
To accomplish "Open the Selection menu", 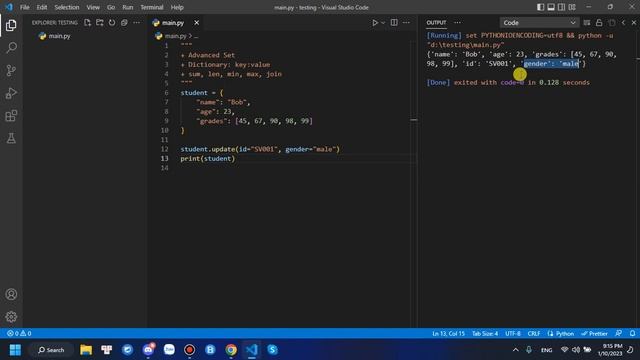I will point(67,7).
